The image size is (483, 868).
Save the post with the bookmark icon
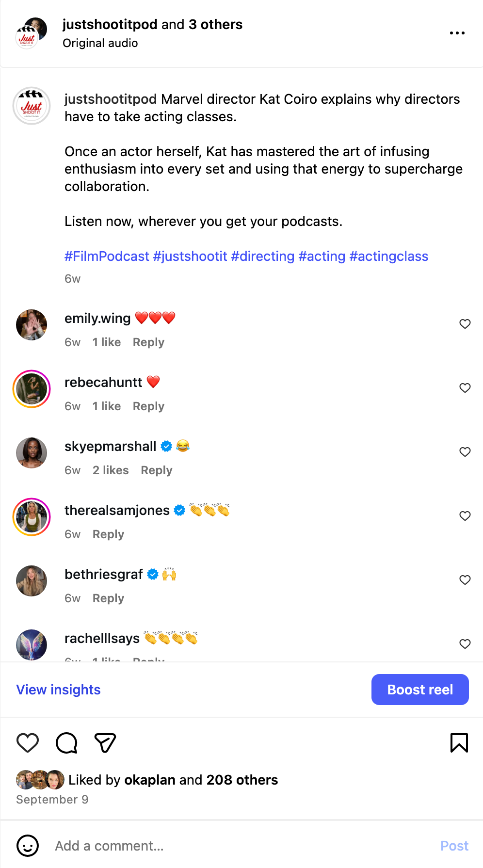click(459, 743)
